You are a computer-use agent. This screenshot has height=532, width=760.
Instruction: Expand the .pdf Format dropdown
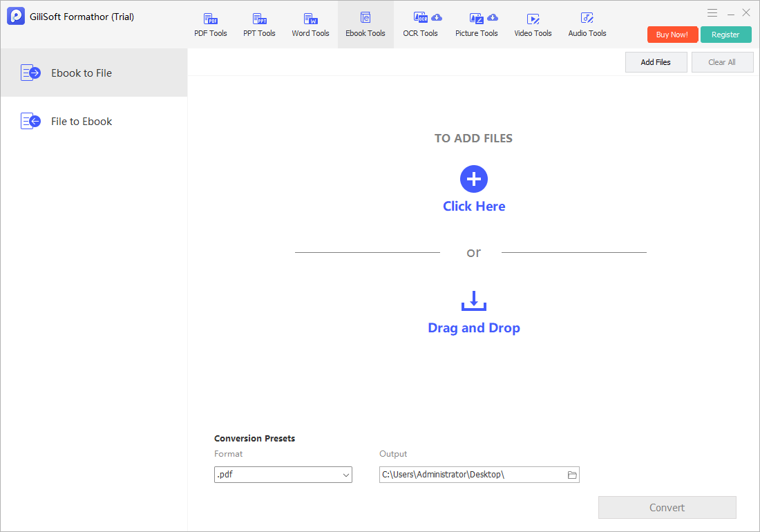[x=283, y=475]
